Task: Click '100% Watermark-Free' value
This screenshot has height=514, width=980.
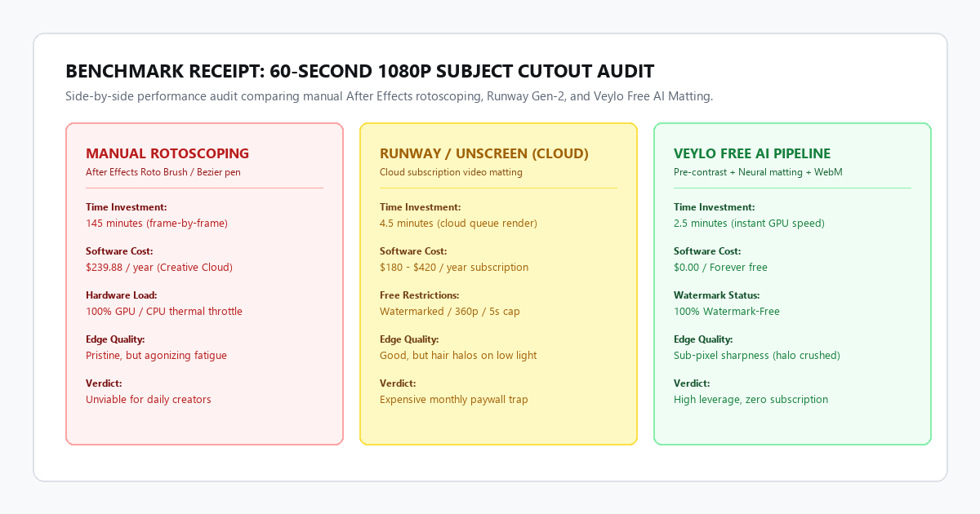Action: click(727, 311)
